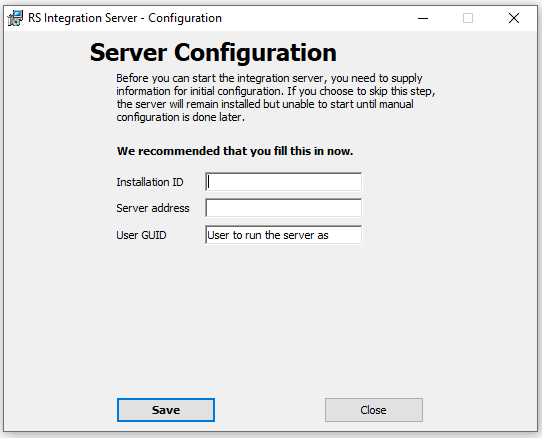Viewport: 542px width, 438px height.
Task: Click the text cursor inside the Installation ID box
Action: point(208,182)
